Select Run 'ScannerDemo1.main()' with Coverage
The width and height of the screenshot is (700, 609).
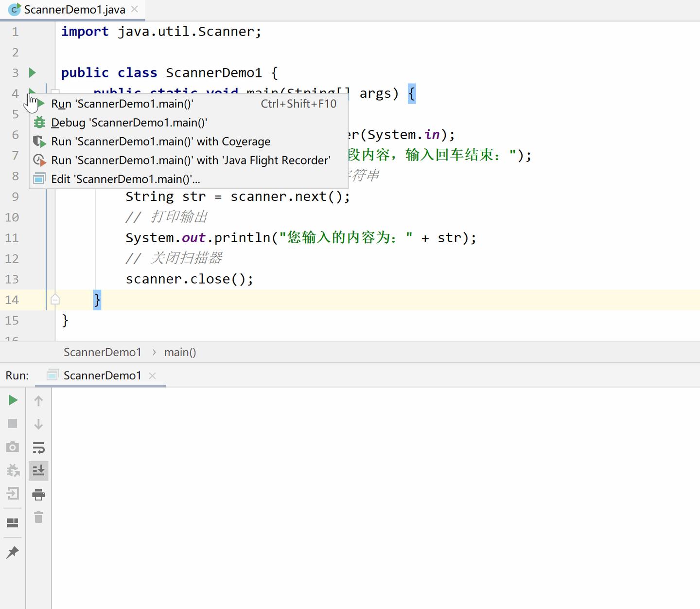point(189,142)
